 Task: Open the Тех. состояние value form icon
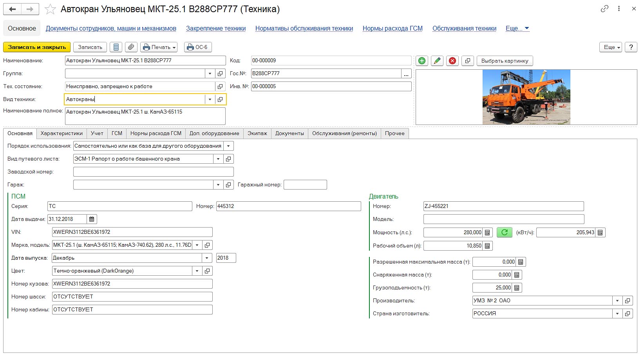[x=220, y=87]
